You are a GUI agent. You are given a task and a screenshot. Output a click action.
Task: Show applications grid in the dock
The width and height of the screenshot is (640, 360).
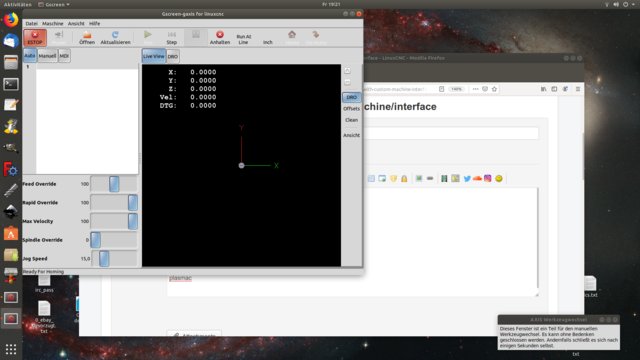pyautogui.click(x=11, y=349)
